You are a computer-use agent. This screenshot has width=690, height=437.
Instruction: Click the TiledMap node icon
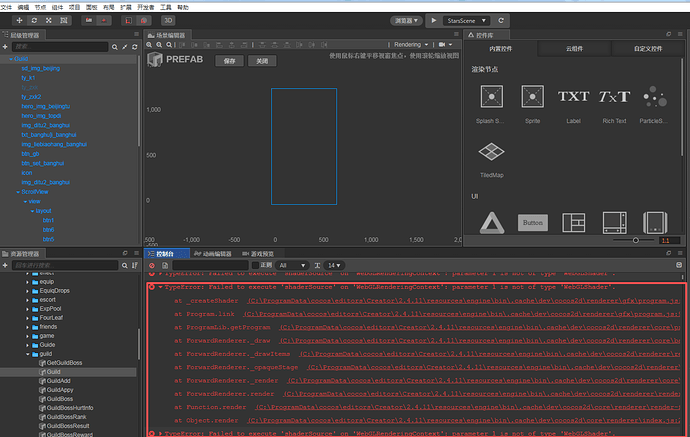pyautogui.click(x=492, y=152)
